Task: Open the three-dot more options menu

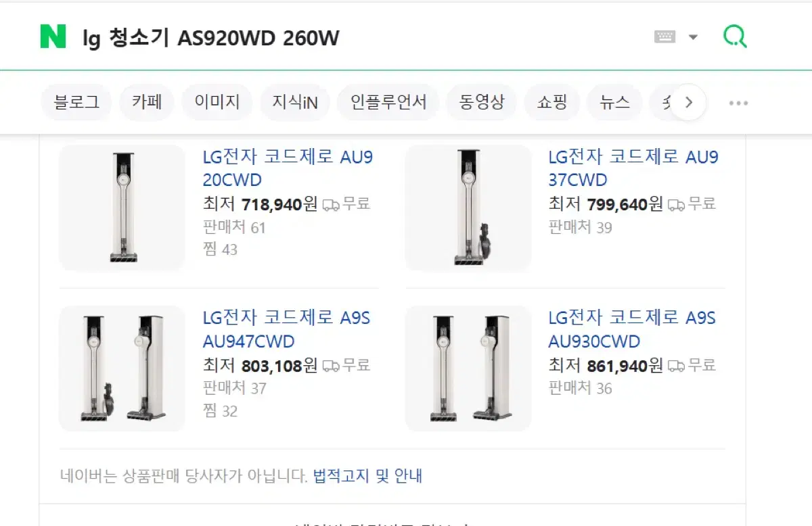Action: 738,103
